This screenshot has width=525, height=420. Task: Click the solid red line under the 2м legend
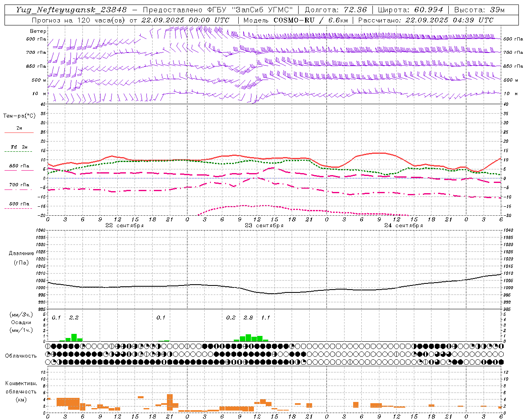19,133
